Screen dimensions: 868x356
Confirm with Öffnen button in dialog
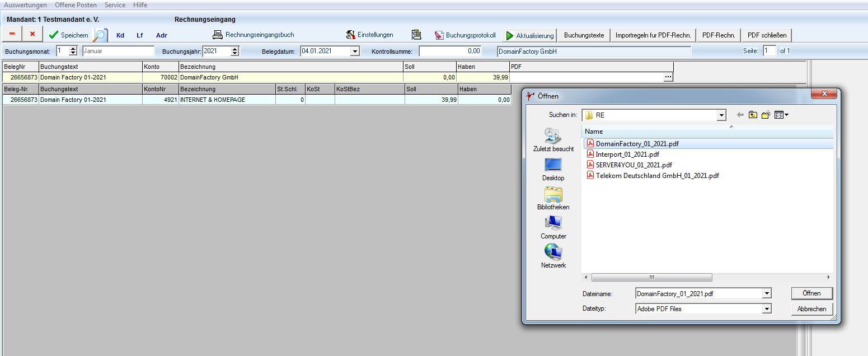pos(811,293)
